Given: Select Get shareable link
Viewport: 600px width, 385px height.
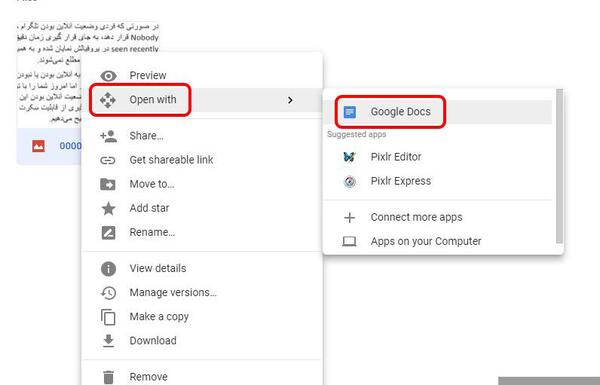Looking at the screenshot, I should (202, 160).
